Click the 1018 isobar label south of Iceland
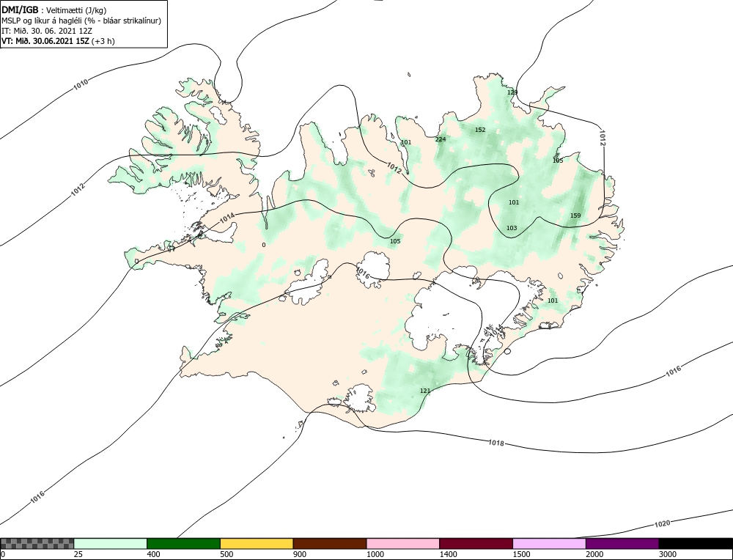This screenshot has height=560, width=733. click(x=496, y=443)
